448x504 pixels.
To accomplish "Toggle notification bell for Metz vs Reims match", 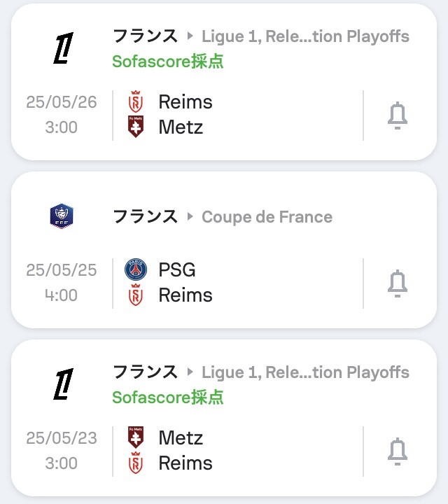I will (x=398, y=451).
